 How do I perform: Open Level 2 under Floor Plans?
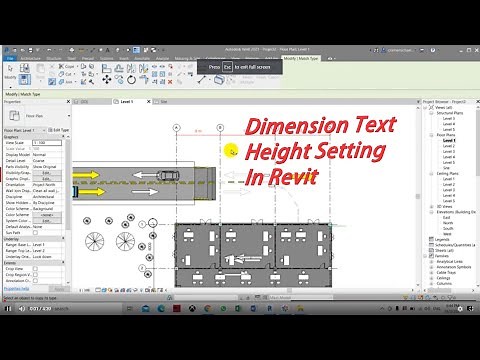(449, 146)
